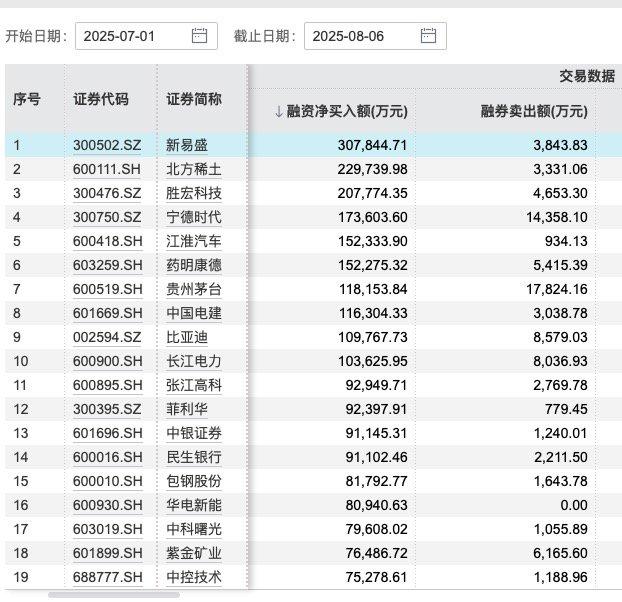The height and width of the screenshot is (602, 622).
Task: Open the 中国电建 stock name link
Action: pyautogui.click(x=194, y=313)
